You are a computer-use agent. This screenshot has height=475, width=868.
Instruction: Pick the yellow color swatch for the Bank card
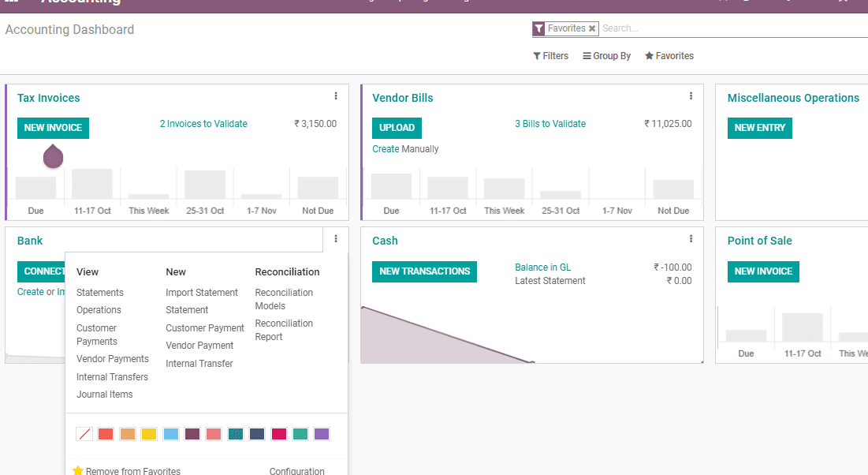(x=149, y=433)
